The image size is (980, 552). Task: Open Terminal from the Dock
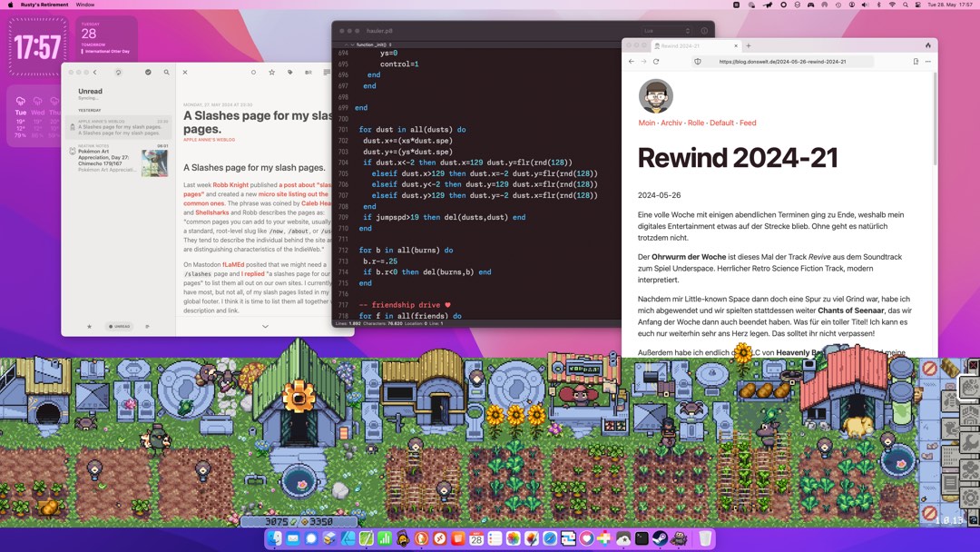pos(642,538)
